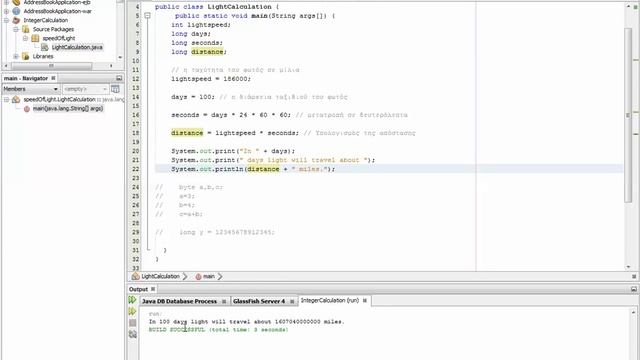Switch to GlassFish Server 4 output tab
Screen dimensions: 640x360
coord(259,301)
